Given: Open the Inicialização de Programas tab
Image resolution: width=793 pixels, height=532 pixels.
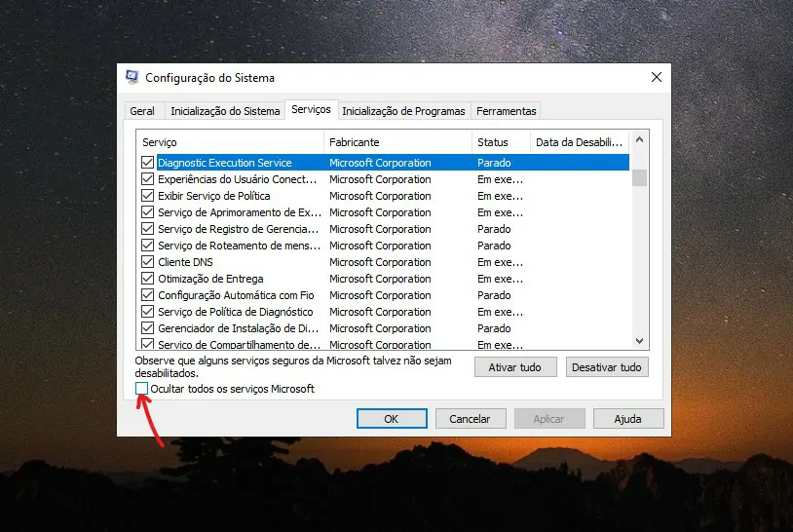Looking at the screenshot, I should pyautogui.click(x=403, y=111).
